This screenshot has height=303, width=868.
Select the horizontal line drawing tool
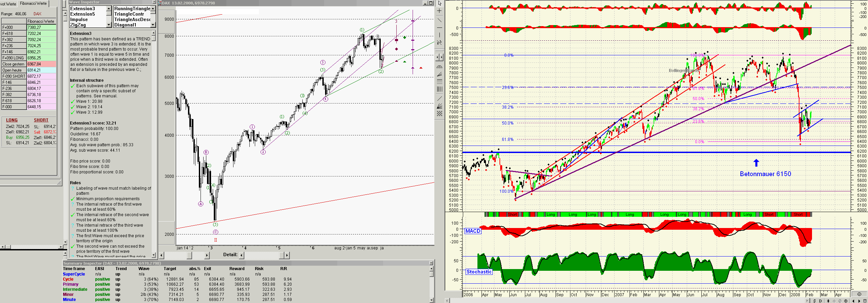point(439,27)
